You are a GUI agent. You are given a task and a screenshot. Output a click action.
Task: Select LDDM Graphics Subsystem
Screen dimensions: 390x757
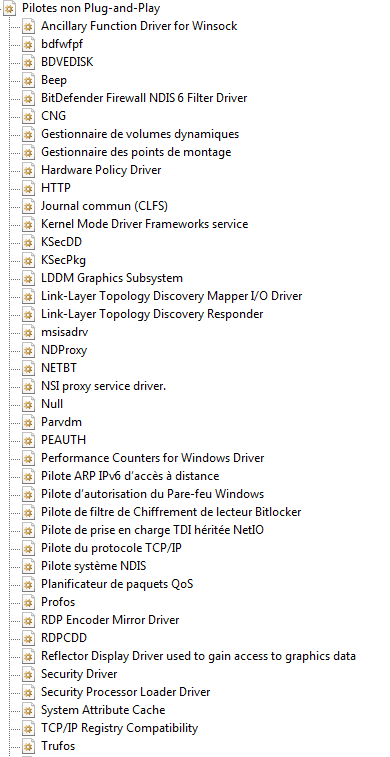coord(112,278)
